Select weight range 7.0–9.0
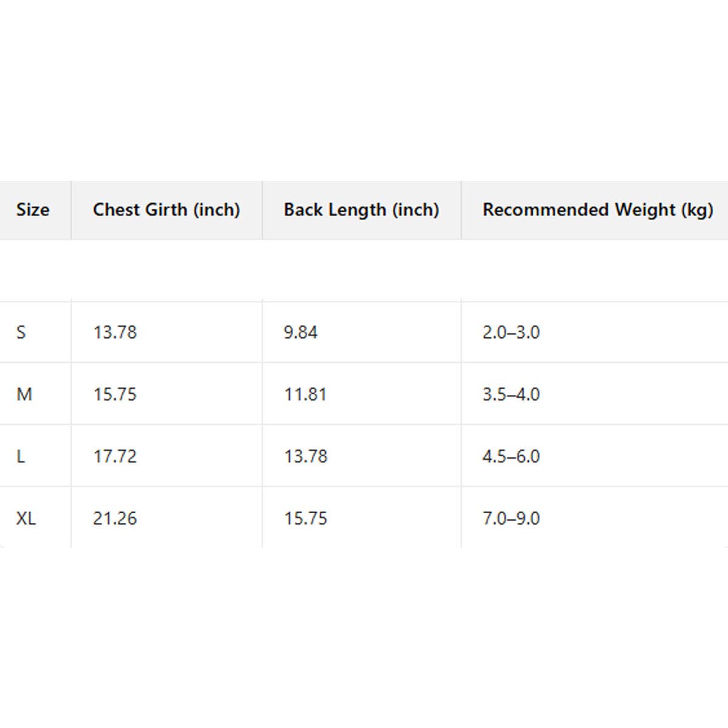 coord(511,519)
